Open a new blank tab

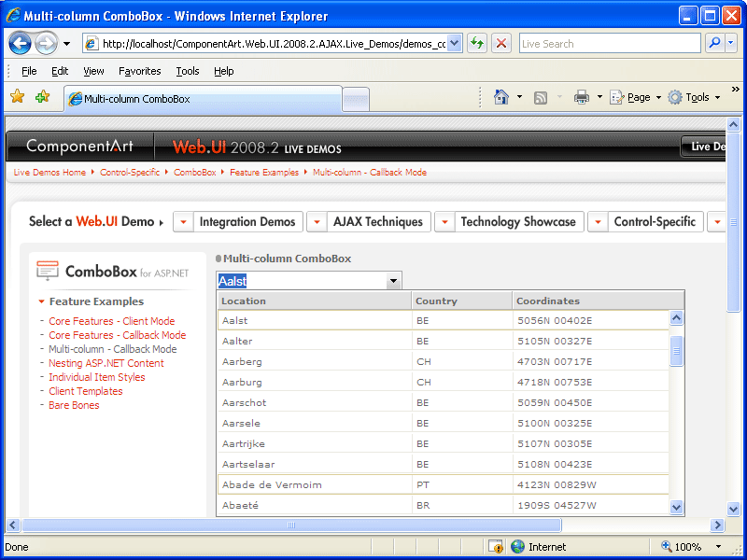(356, 100)
